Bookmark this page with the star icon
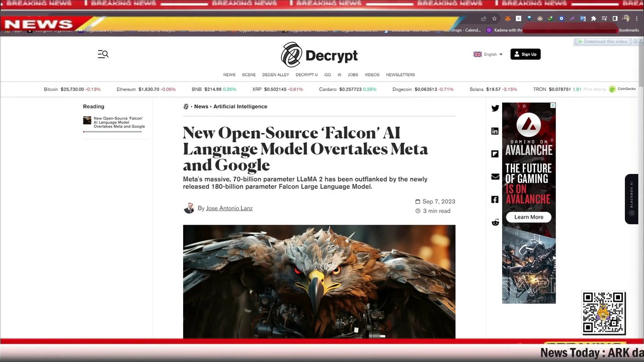 [494, 19]
